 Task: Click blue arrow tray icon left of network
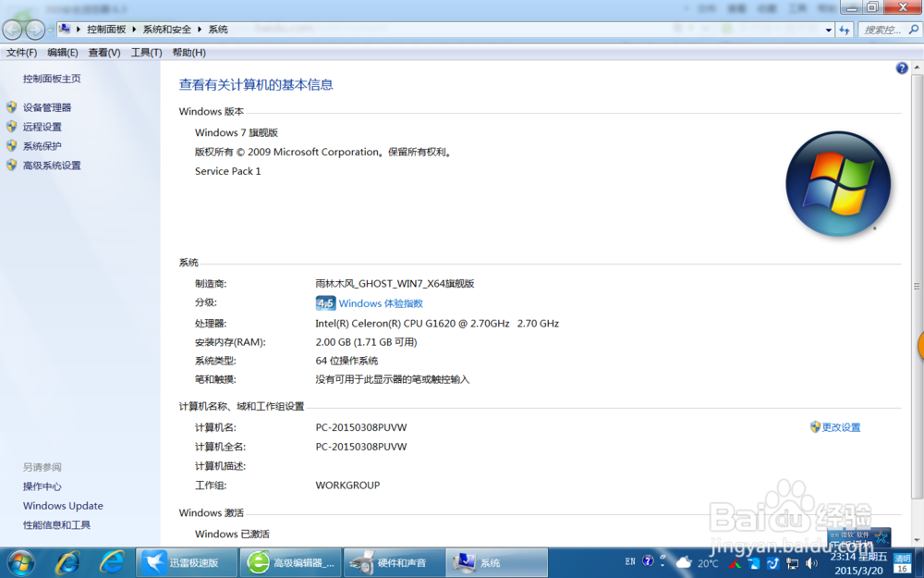tap(772, 563)
